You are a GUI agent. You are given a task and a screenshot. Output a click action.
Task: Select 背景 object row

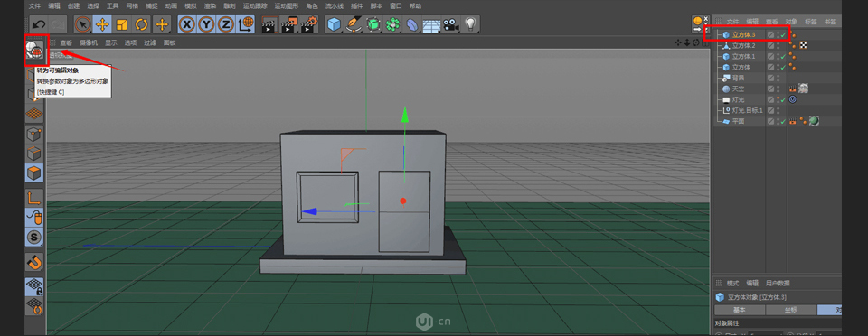coord(739,78)
